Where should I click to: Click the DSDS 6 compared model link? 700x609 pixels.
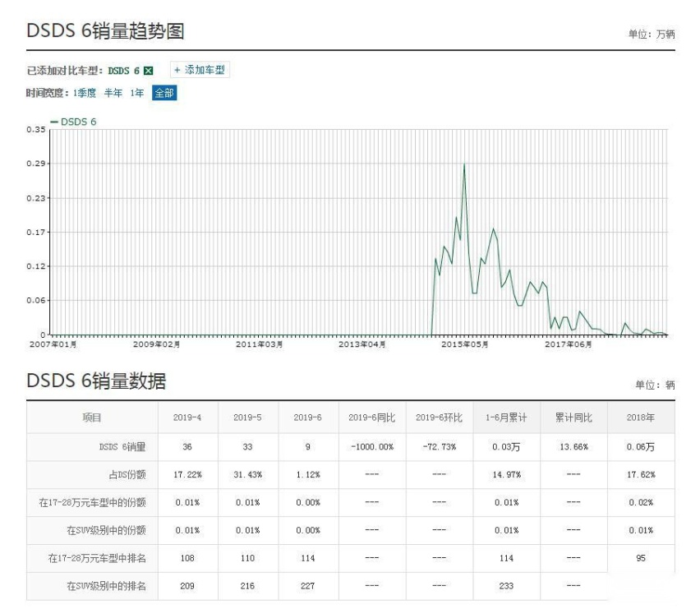pyautogui.click(x=124, y=71)
